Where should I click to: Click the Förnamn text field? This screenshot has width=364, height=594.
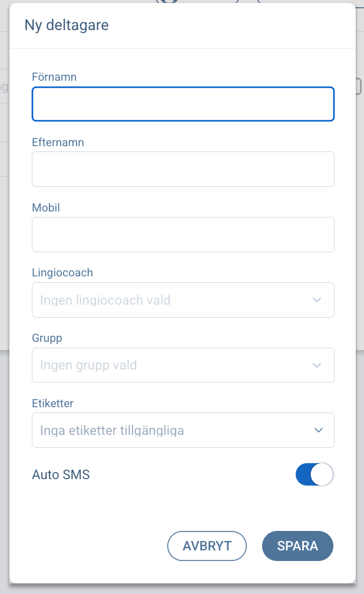(x=183, y=104)
